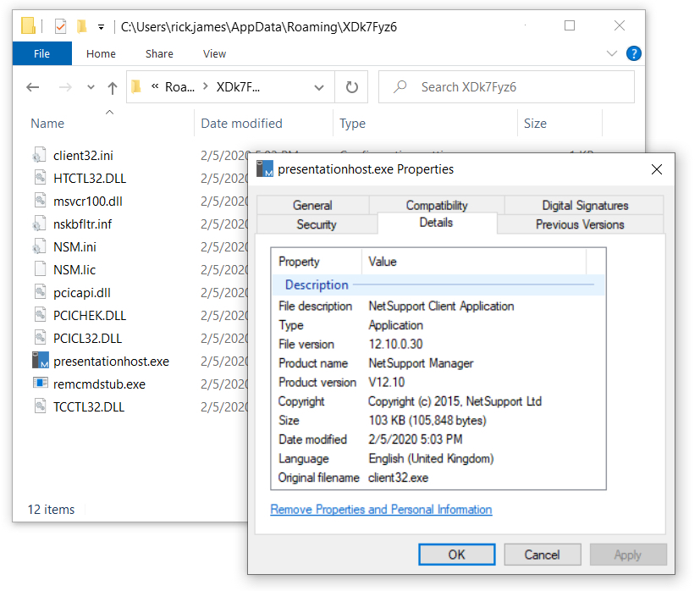Click the Explorer title bar folder icon
Viewport: 700px width, 591px height.
tap(28, 26)
